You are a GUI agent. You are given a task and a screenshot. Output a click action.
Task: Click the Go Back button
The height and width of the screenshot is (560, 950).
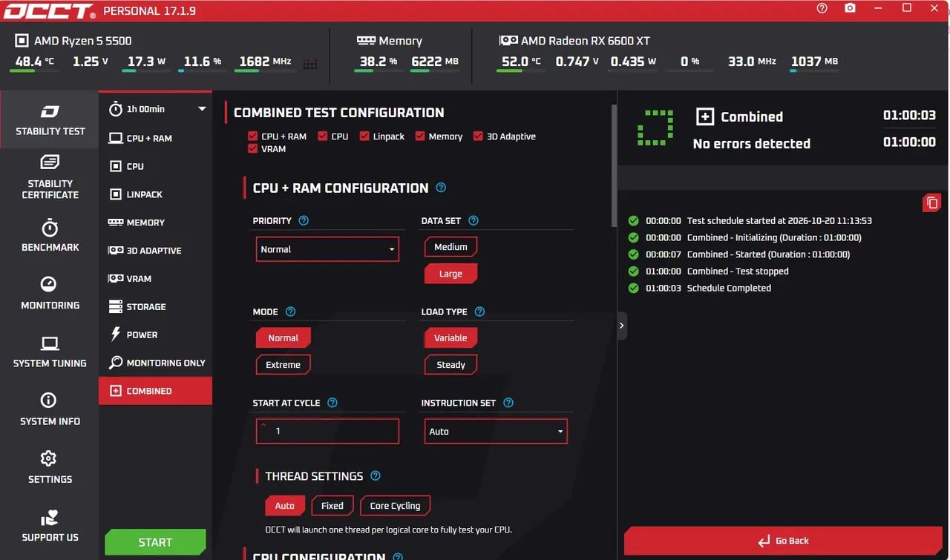click(783, 541)
